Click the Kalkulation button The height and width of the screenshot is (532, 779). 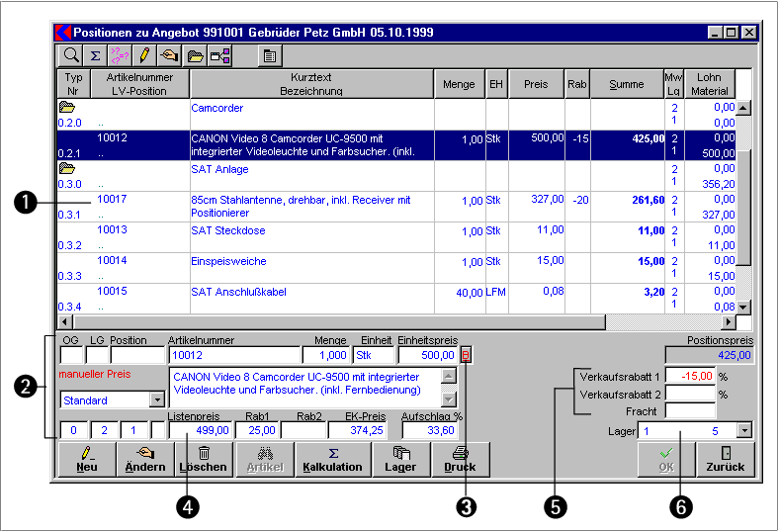coord(333,460)
